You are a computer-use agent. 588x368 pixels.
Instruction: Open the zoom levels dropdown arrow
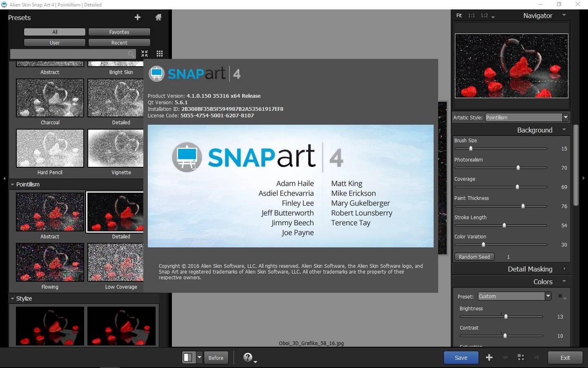(x=493, y=17)
